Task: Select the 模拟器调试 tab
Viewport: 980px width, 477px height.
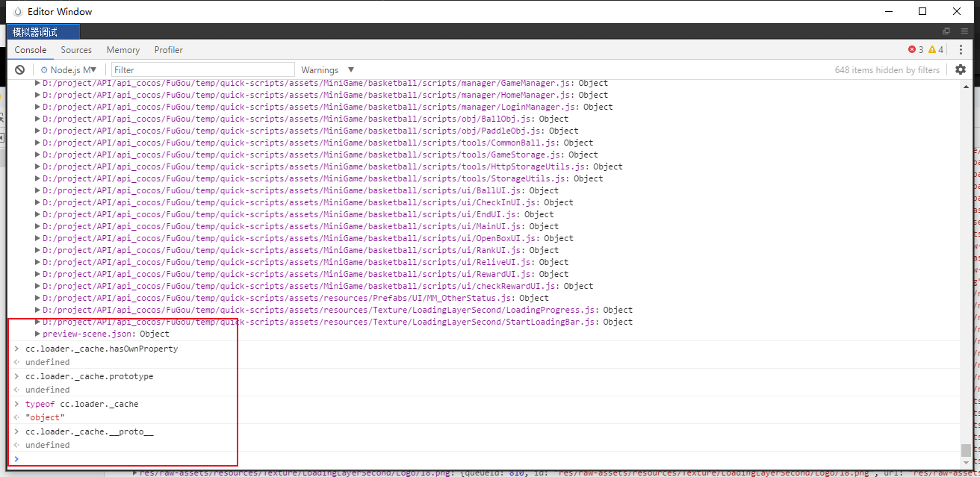Action: [44, 32]
